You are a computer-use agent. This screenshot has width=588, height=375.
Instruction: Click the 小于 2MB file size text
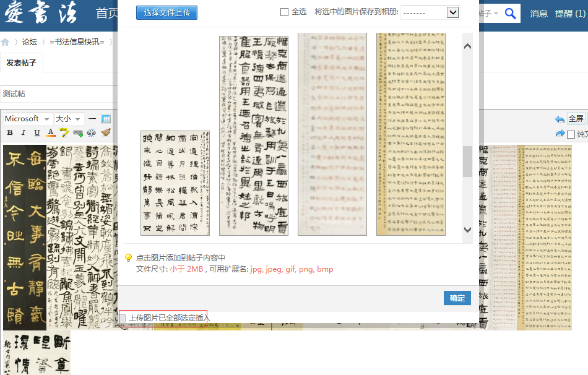click(x=186, y=269)
